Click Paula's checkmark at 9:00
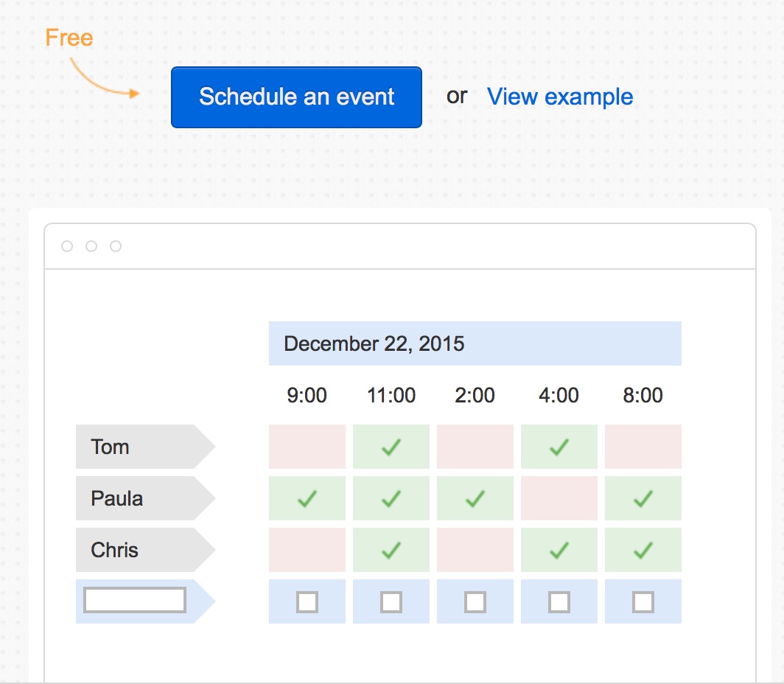 click(307, 498)
